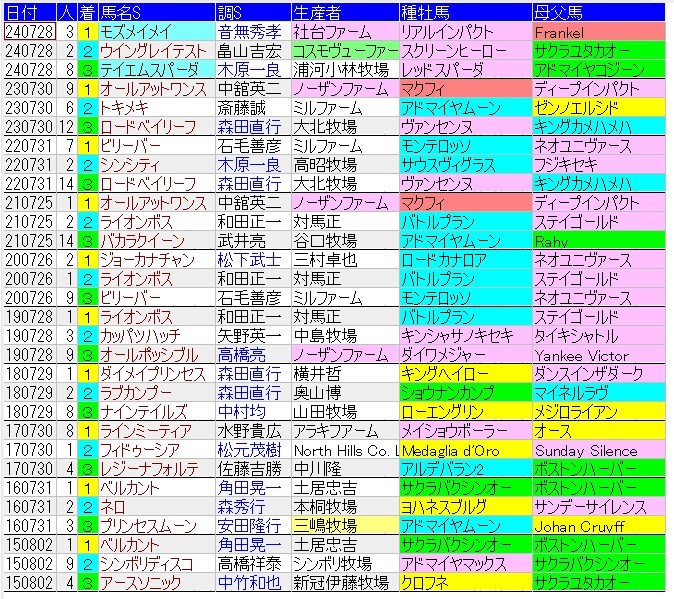Select sire スクリーンヒーロー
674x599 pixels.
tap(466, 51)
